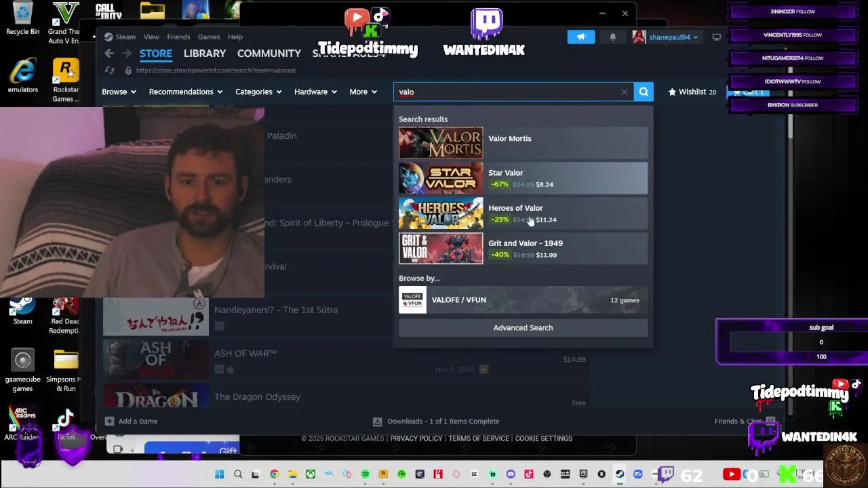This screenshot has height=488, width=868.
Task: Open Discord from the taskbar
Action: [x=511, y=474]
